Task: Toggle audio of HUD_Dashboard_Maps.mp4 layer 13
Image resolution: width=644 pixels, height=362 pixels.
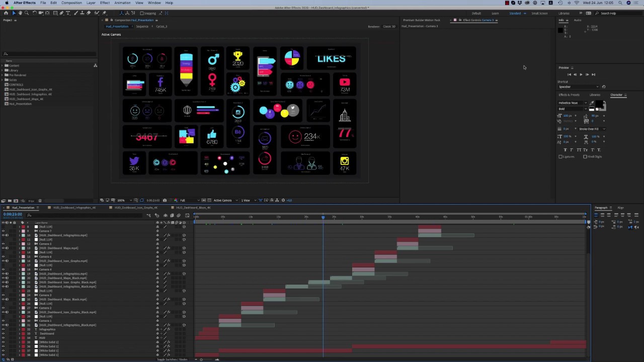Action: click(7, 248)
